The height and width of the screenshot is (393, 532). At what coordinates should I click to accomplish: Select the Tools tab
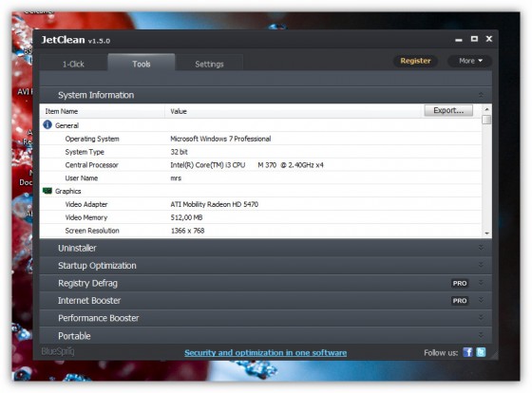tap(142, 63)
